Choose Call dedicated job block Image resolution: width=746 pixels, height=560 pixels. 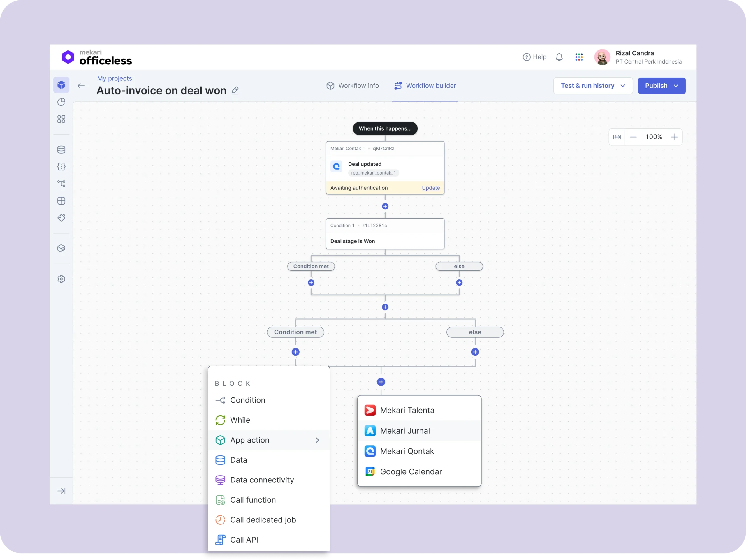click(x=268, y=520)
